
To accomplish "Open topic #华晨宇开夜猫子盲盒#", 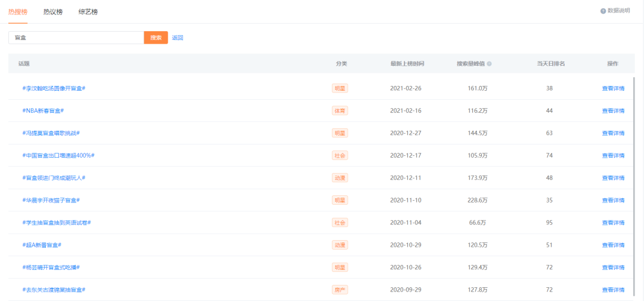I will [x=51, y=200].
